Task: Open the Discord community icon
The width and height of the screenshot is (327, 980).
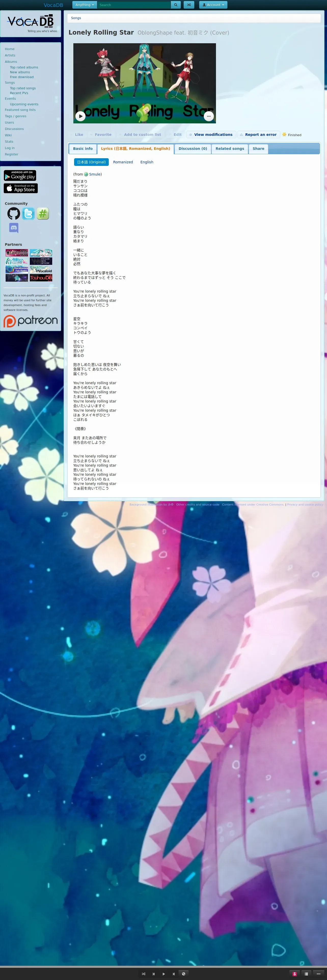Action: tap(14, 228)
